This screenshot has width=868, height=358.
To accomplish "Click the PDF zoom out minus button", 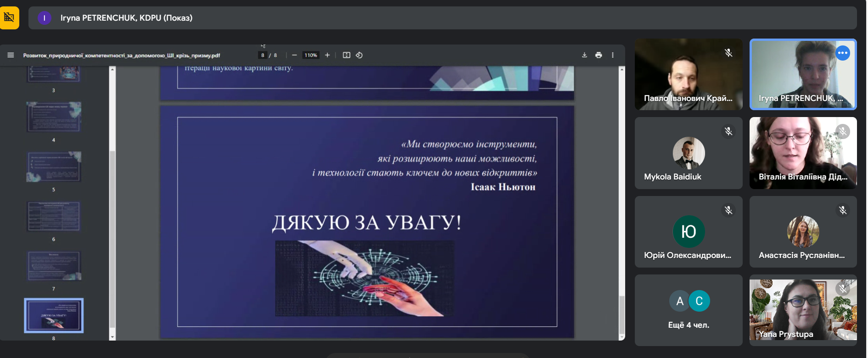I will 294,55.
